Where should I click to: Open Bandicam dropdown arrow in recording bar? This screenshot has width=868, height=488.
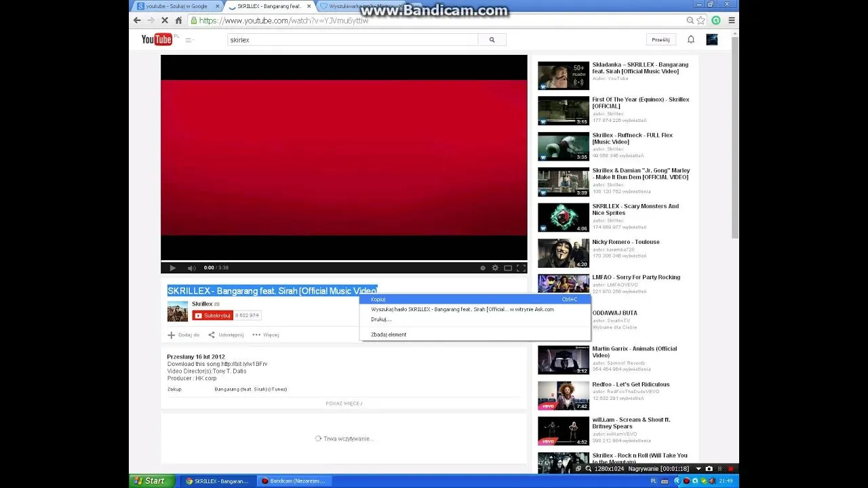(x=698, y=468)
